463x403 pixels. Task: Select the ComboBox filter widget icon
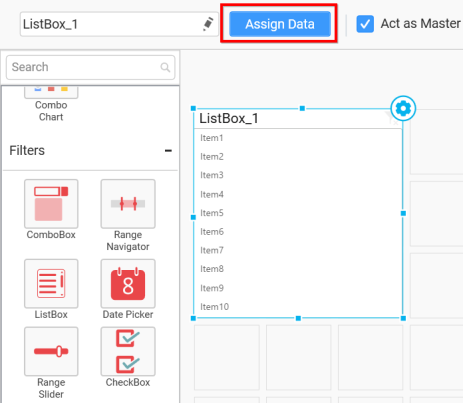pos(51,204)
